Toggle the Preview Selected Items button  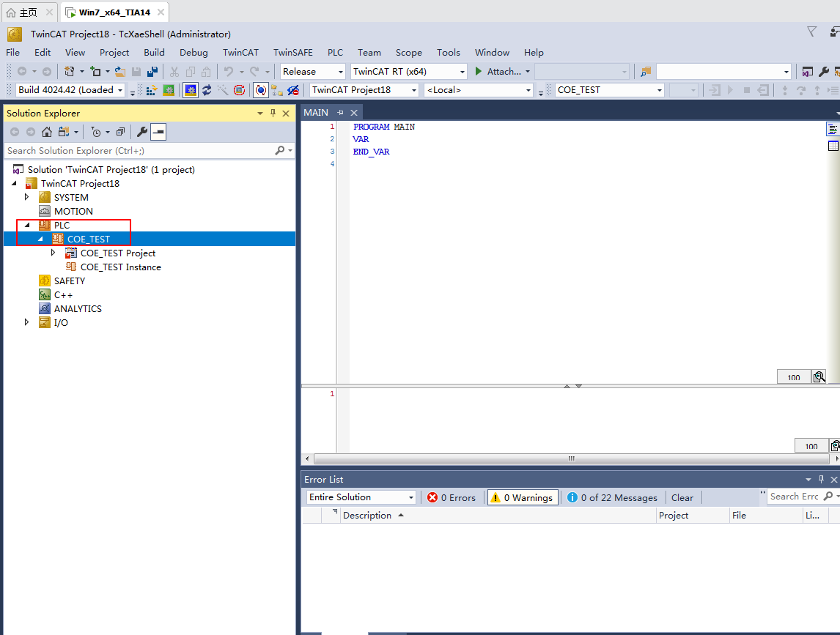158,132
